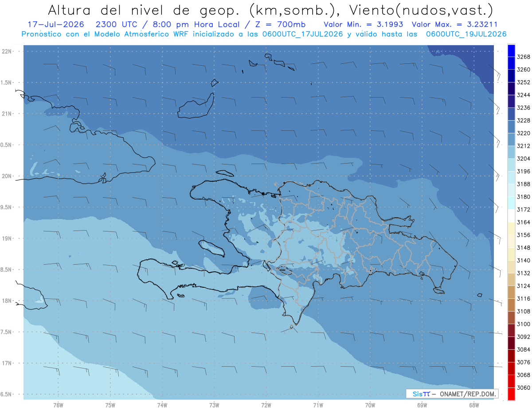The image size is (532, 411).
Task: Click the legend swatch between 3236 and 3228
Action: [511, 114]
